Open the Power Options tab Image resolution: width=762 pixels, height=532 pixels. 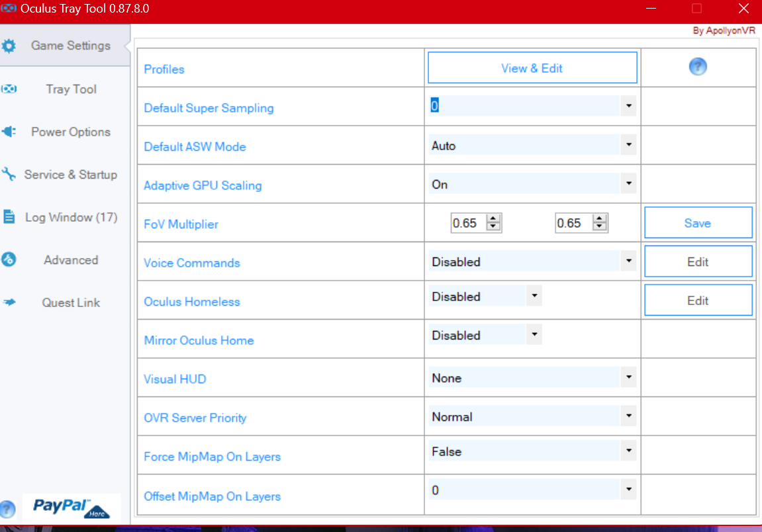[65, 132]
